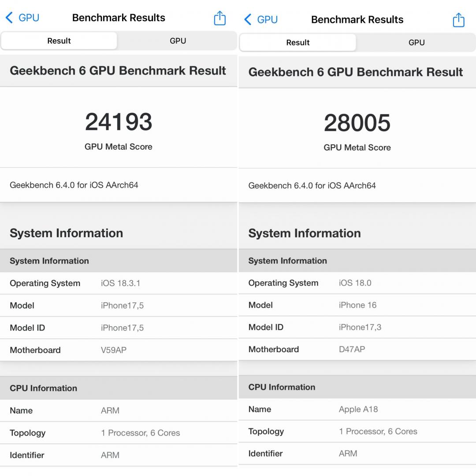Viewport: 476px width, 476px height.
Task: Select the Result tab on the left screenshot
Action: (x=59, y=41)
